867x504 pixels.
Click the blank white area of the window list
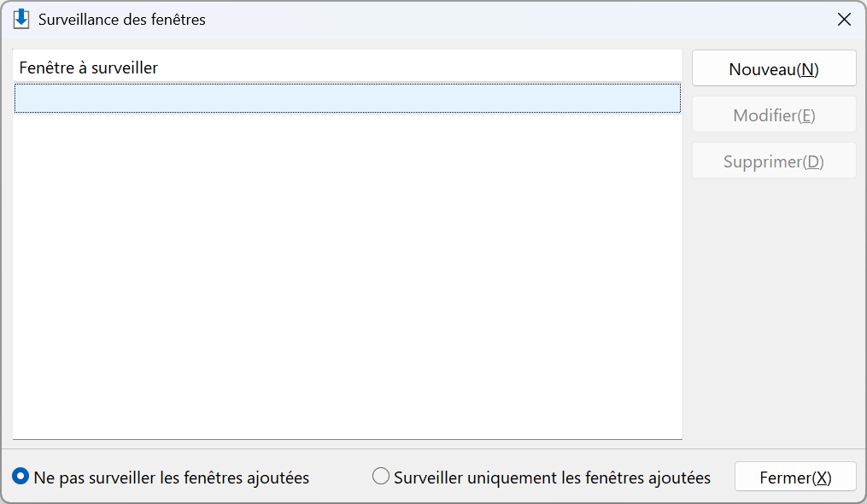348,277
